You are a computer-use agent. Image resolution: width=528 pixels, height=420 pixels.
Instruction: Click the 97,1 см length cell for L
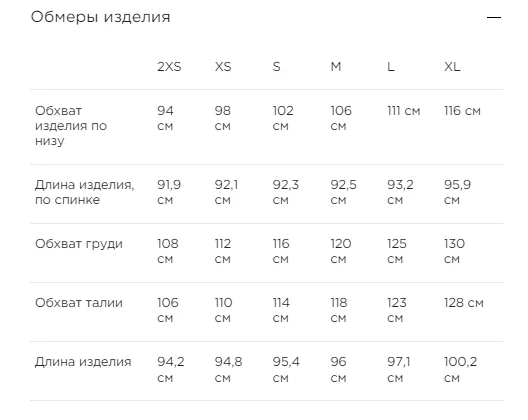click(399, 369)
